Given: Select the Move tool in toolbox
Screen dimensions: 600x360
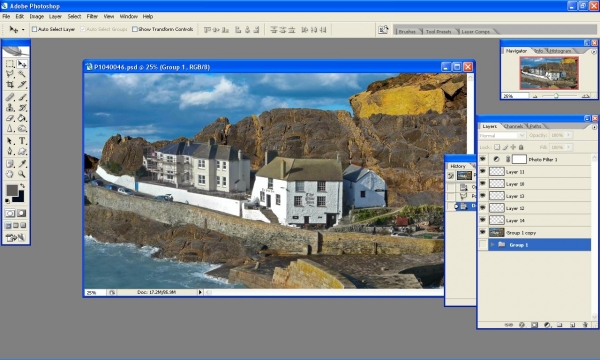Looking at the screenshot, I should click(22, 64).
